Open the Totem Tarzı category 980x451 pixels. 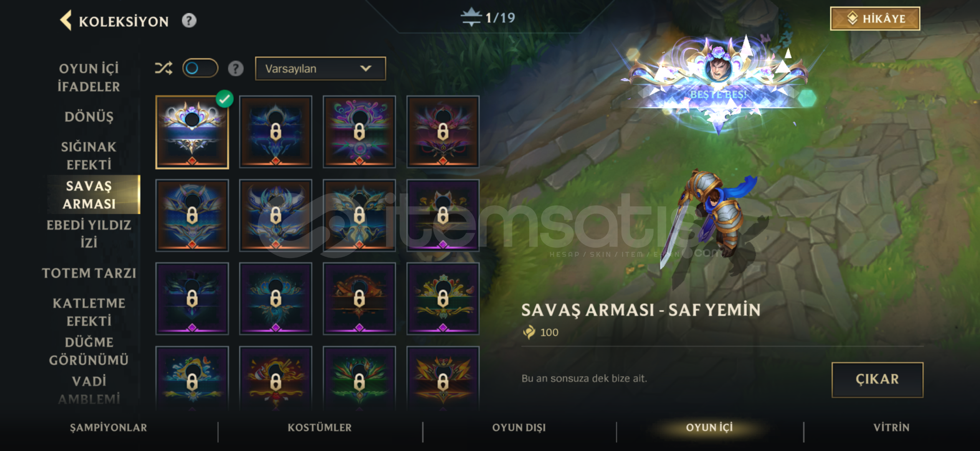tap(89, 273)
